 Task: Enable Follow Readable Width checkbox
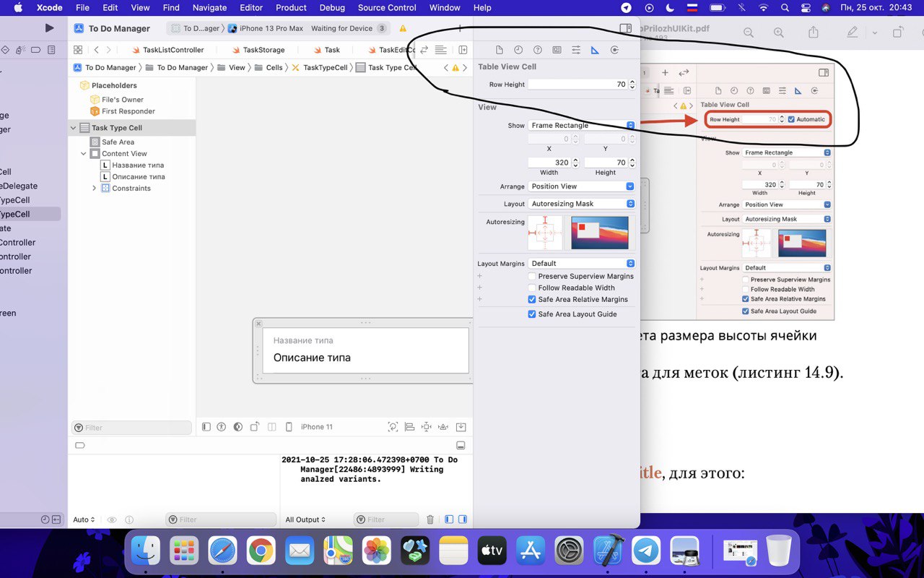(x=532, y=288)
